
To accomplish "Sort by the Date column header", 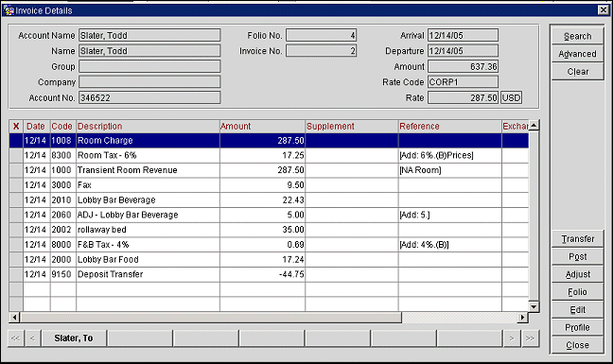I will click(x=37, y=126).
